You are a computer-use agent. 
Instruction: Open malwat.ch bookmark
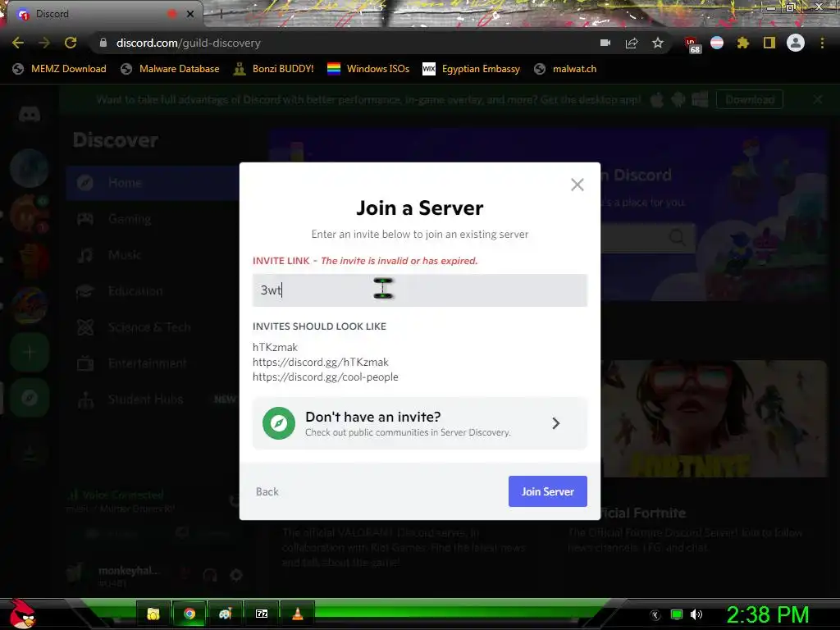[x=566, y=69]
